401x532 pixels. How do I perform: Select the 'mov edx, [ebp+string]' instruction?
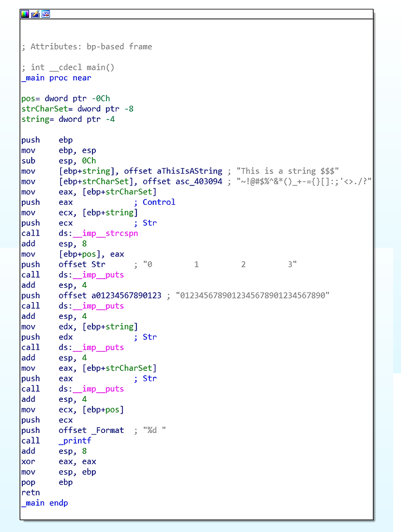click(80, 327)
